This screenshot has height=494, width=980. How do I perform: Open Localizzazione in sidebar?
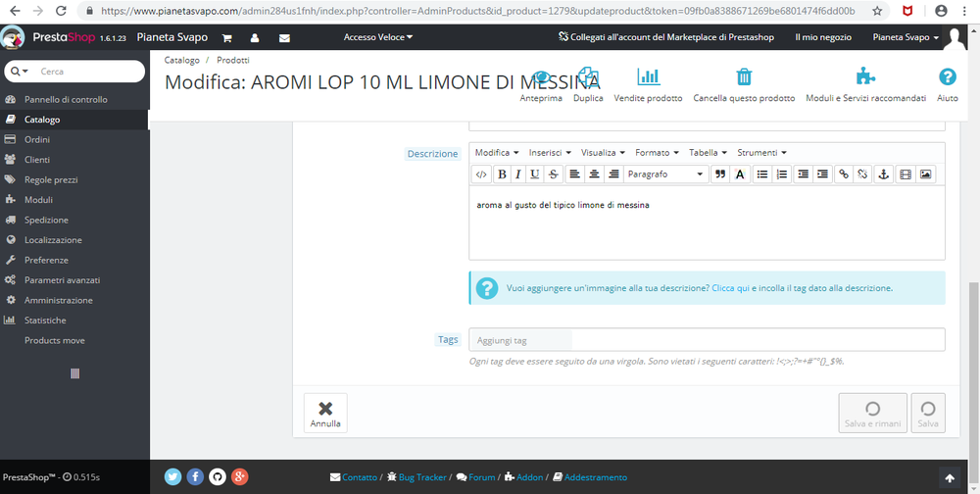74,239
